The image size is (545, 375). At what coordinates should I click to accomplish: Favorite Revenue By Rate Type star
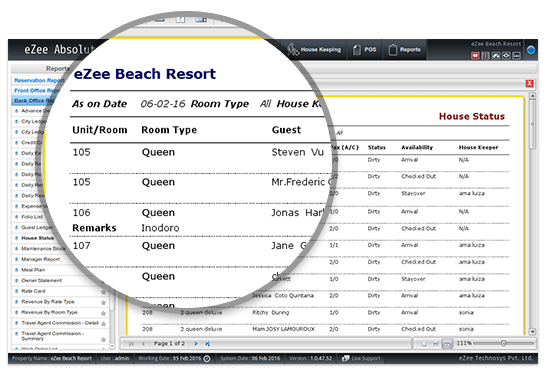103,303
